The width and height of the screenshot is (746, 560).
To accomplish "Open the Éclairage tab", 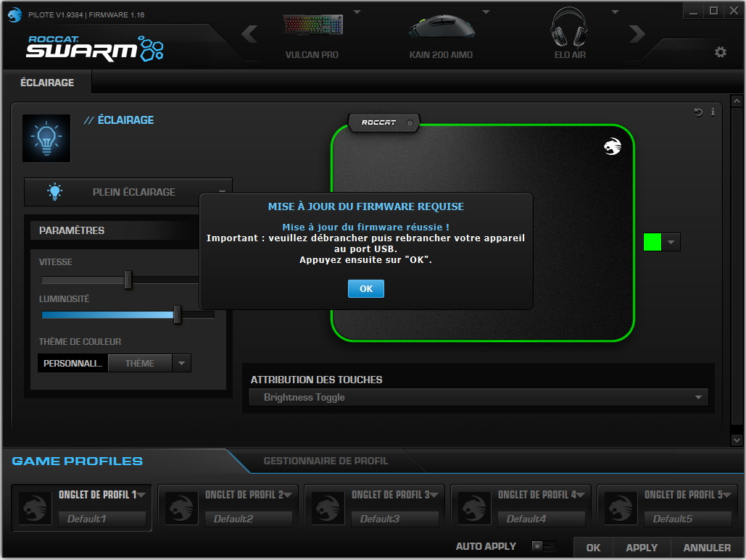I will [47, 83].
